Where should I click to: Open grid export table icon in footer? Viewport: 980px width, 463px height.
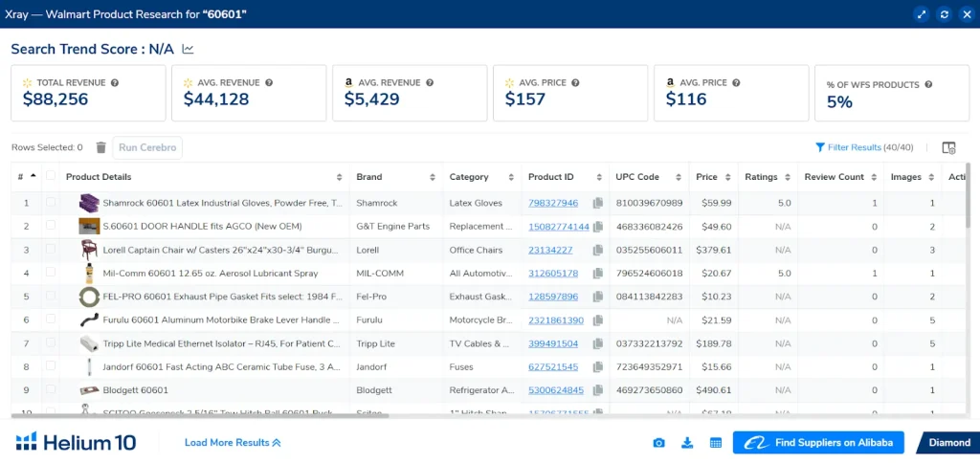716,443
